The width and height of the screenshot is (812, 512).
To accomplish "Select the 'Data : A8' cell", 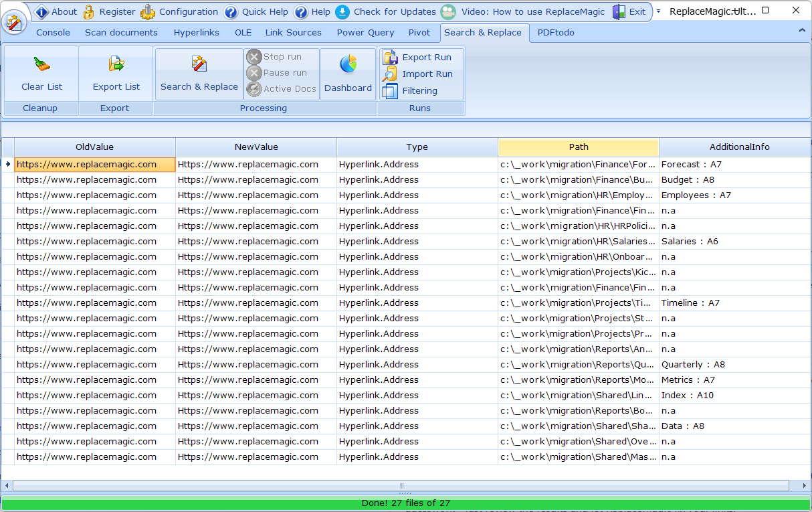I will 735,426.
